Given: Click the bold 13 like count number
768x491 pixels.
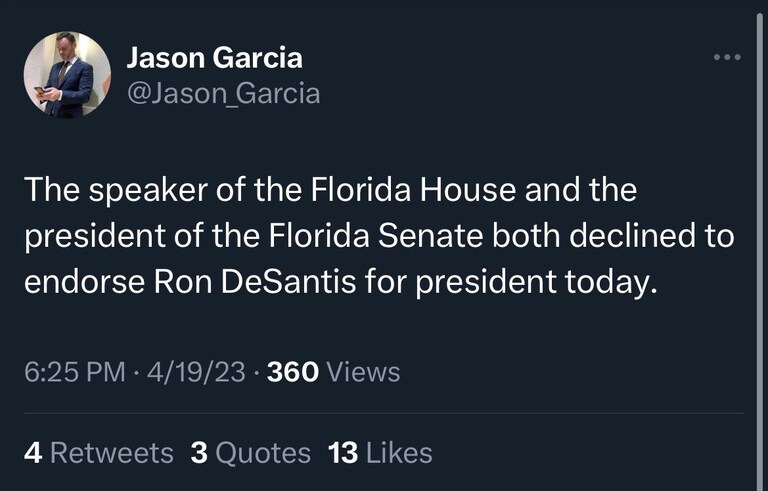Looking at the screenshot, I should 343,453.
